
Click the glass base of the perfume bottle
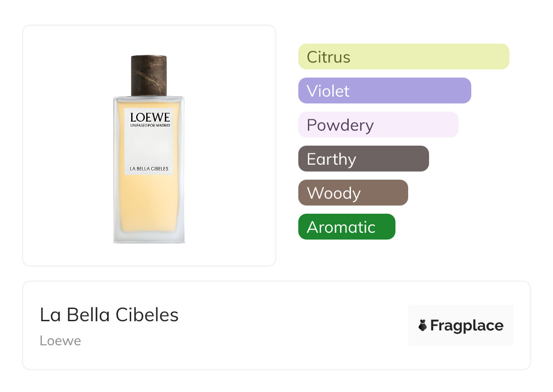pyautogui.click(x=149, y=239)
